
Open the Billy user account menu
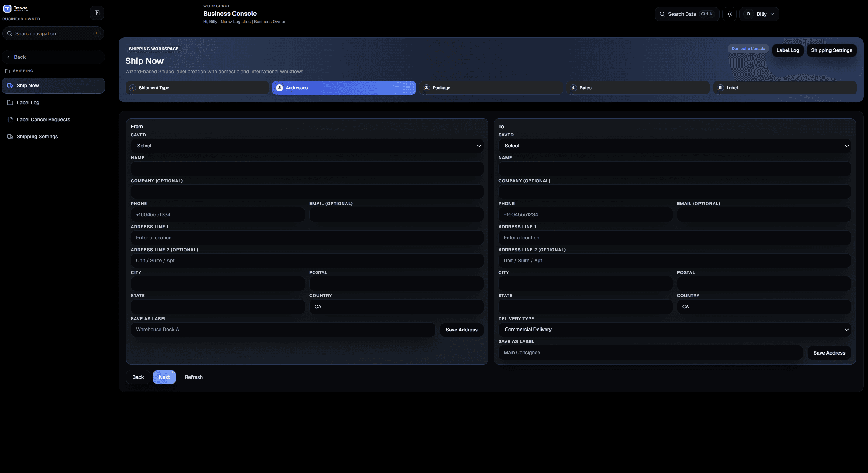[x=759, y=14]
